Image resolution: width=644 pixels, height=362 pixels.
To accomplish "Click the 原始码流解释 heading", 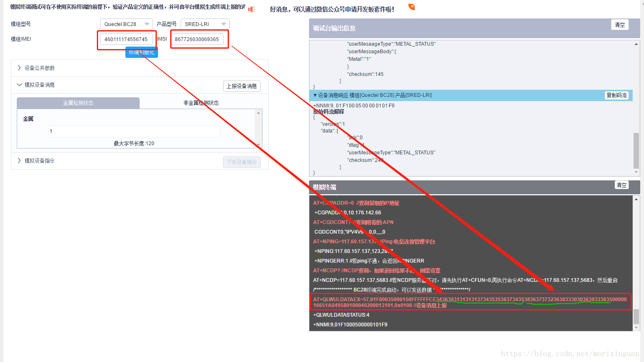I will click(x=328, y=112).
